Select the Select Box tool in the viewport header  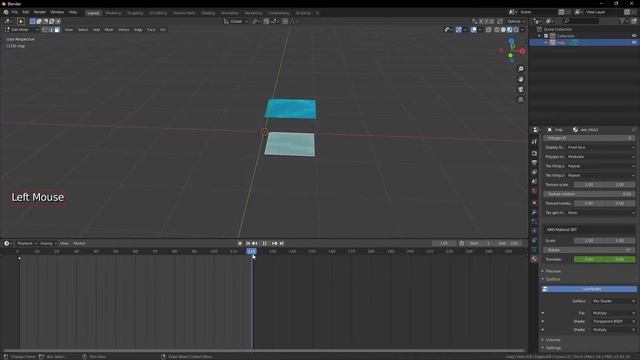[x=21, y=21]
